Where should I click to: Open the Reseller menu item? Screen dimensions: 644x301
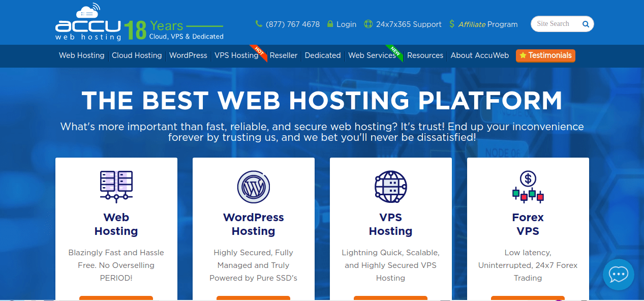tap(284, 55)
